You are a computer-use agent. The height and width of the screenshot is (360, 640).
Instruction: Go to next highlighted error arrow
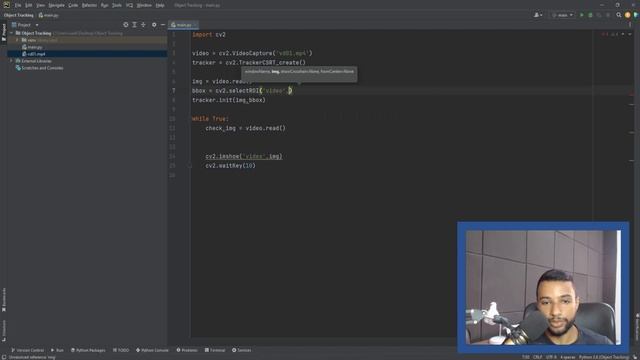(x=630, y=34)
